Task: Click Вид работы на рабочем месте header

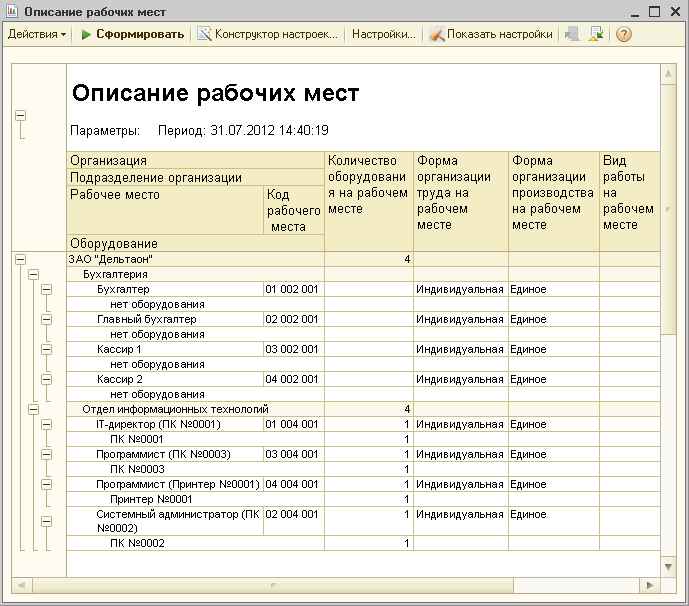Action: pos(630,202)
